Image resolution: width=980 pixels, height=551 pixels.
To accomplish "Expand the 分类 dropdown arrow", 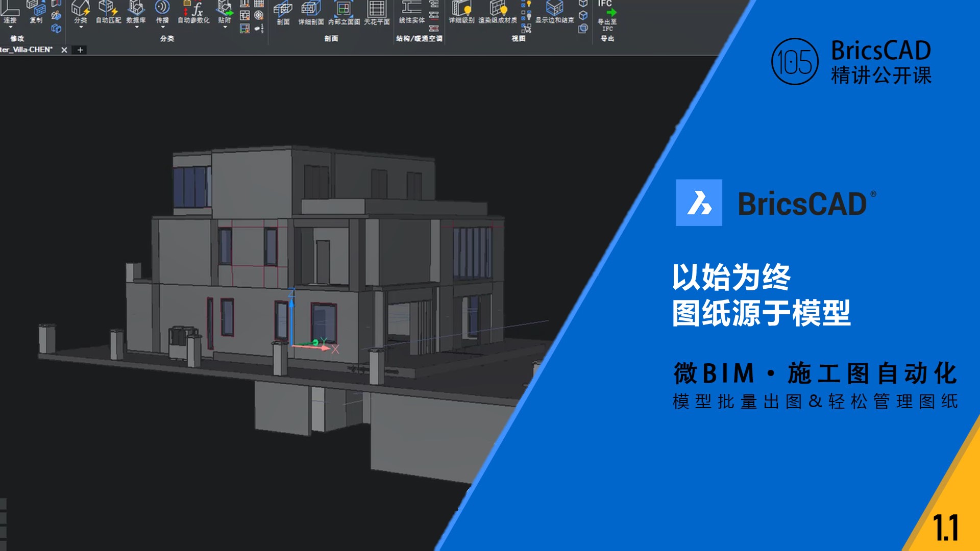I will click(81, 28).
